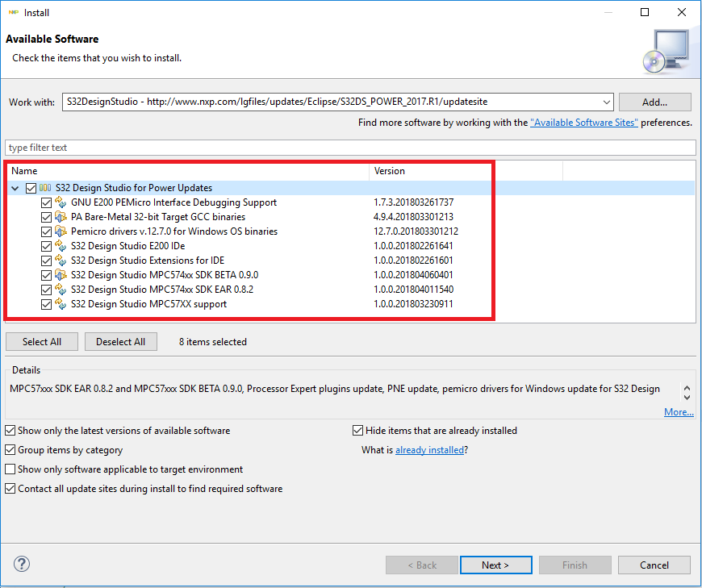Uncheck S32 Design Studio MPC574xx SDK BETA 0.9.0

coord(46,275)
